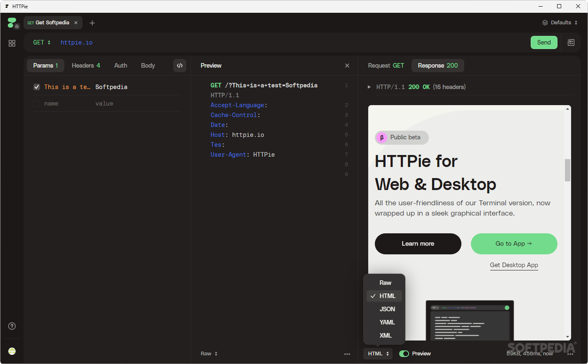Click the Cache-Control header line

click(235, 115)
